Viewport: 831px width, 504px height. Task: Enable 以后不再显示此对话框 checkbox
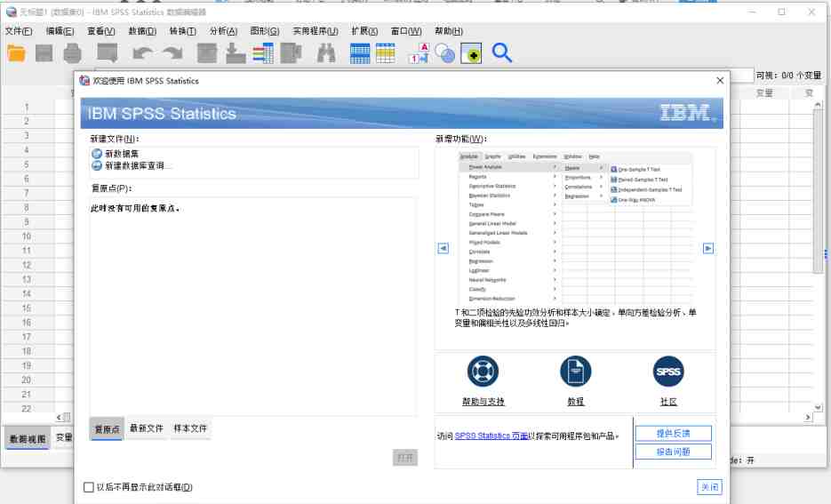(89, 487)
